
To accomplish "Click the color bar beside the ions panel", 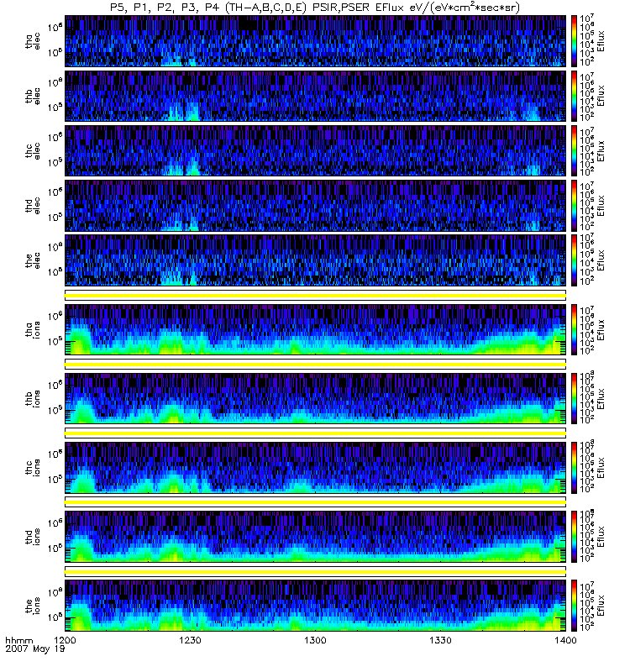I will tap(575, 606).
